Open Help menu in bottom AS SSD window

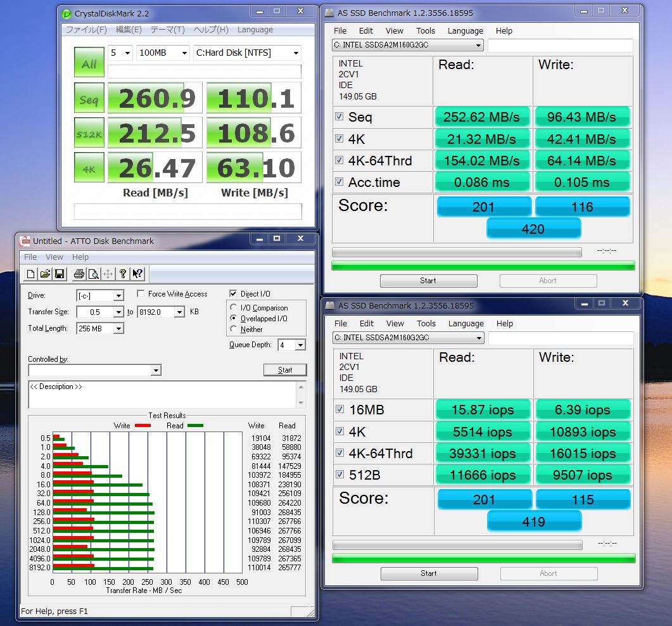(x=504, y=324)
